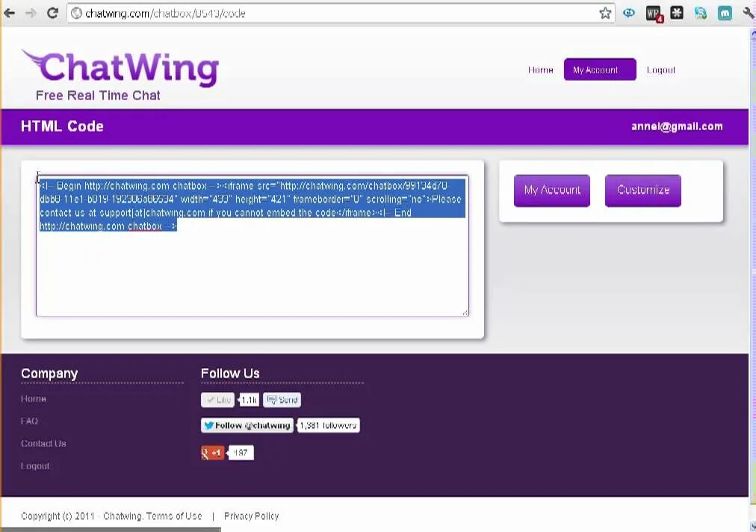Follow @chatwing on Twitter
Screen dimensions: 756x532
click(247, 425)
